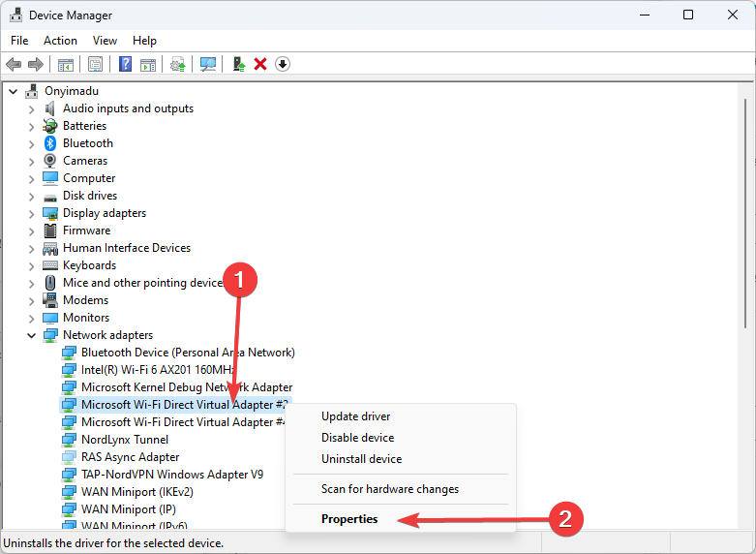
Task: Select Microsoft Kernel Debug Network Adapter
Action: [187, 387]
